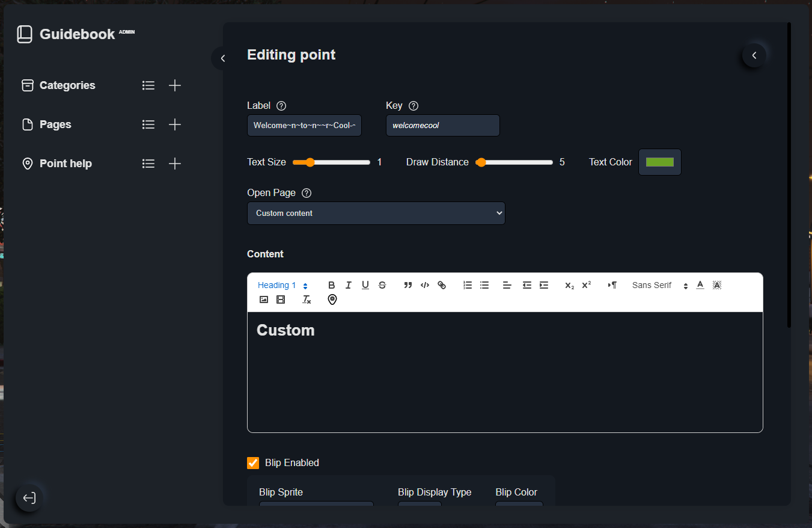Open the Point help section

click(66, 163)
